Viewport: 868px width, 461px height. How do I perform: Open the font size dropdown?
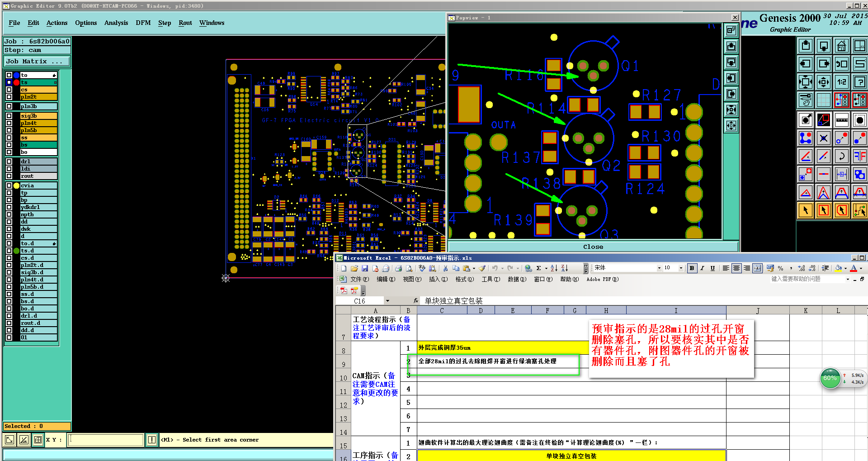pos(681,268)
